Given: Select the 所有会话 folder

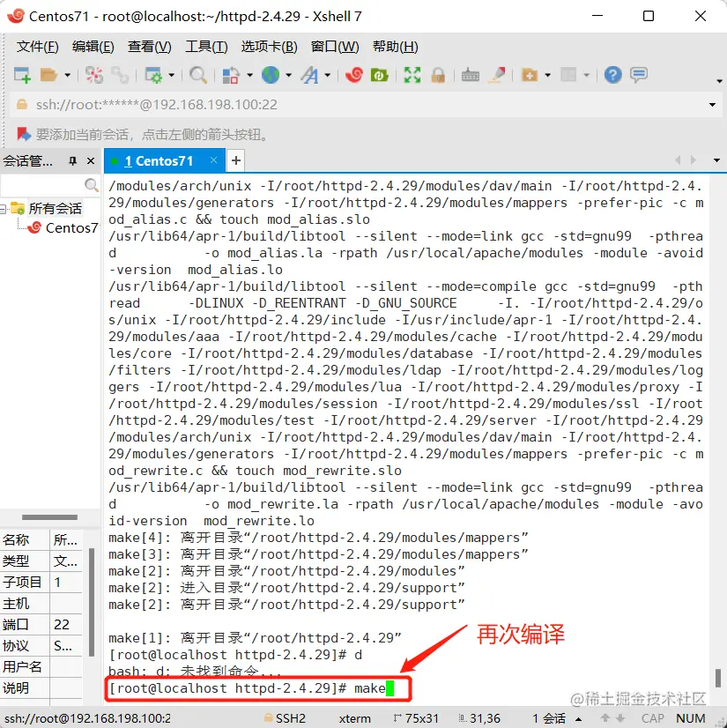Looking at the screenshot, I should 55,209.
